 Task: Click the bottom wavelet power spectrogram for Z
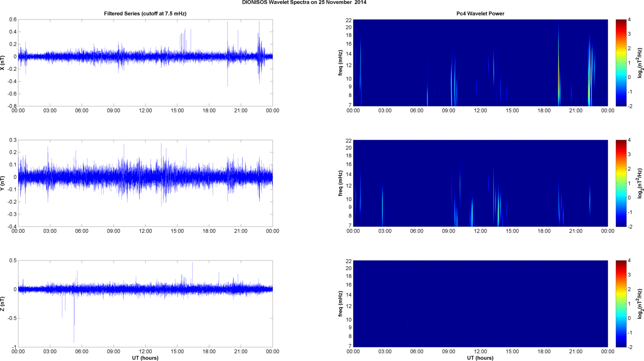pos(480,304)
